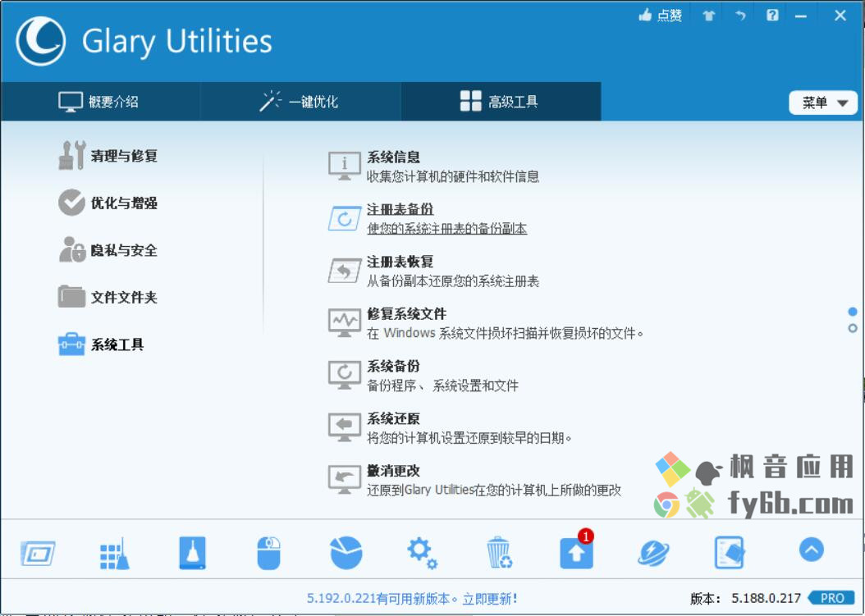Screen dimensions: 865x616
Task: Open the 文件文件夹 category
Action: (108, 297)
